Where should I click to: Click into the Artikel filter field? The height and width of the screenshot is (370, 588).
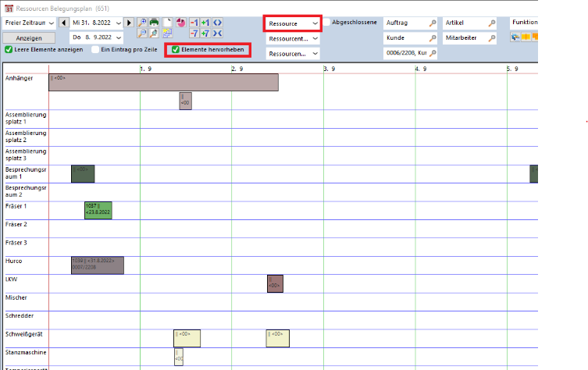tap(464, 23)
